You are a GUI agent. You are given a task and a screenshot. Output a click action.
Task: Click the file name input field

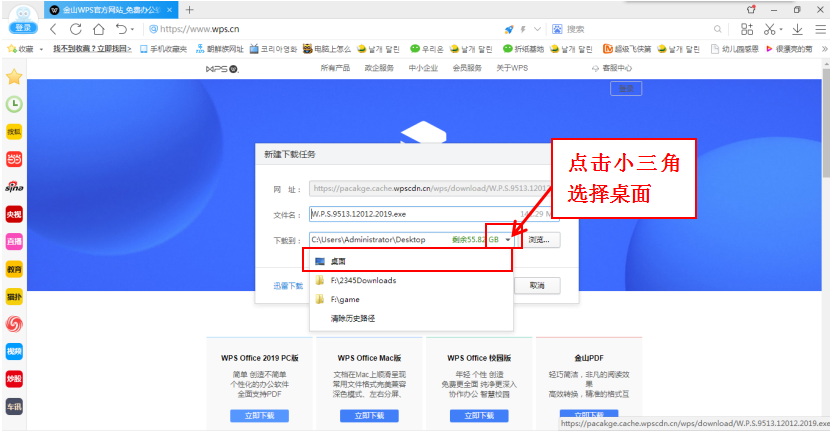(434, 214)
